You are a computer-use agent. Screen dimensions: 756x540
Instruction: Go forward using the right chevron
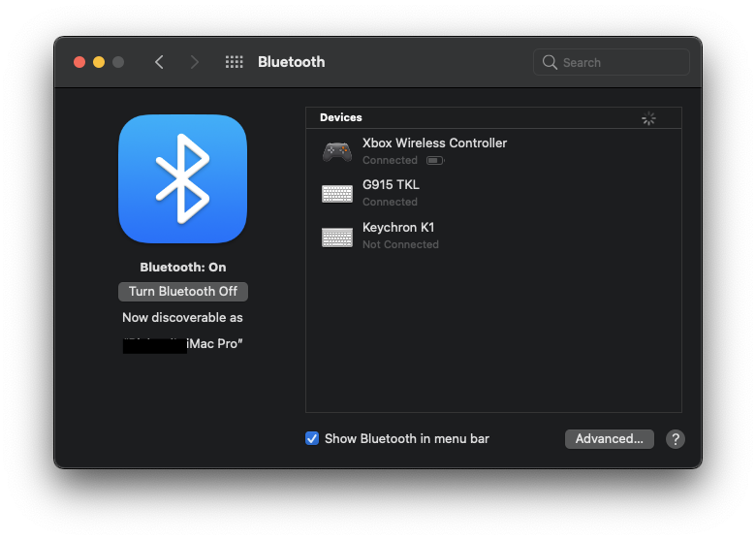coord(195,62)
